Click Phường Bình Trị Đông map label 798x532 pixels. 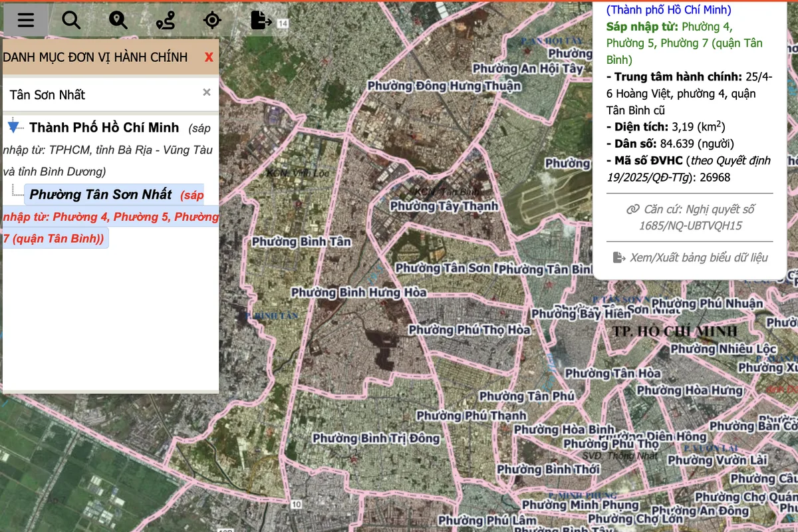tap(376, 438)
